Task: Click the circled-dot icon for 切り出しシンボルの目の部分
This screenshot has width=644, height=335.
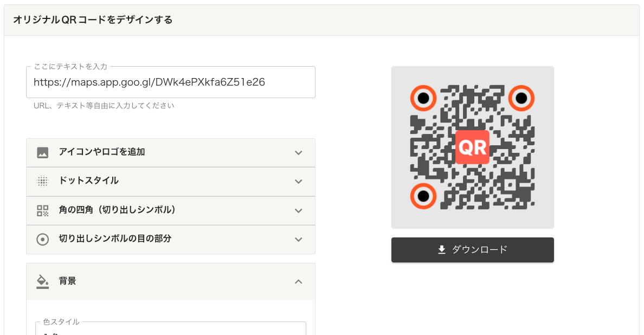Action: [43, 239]
